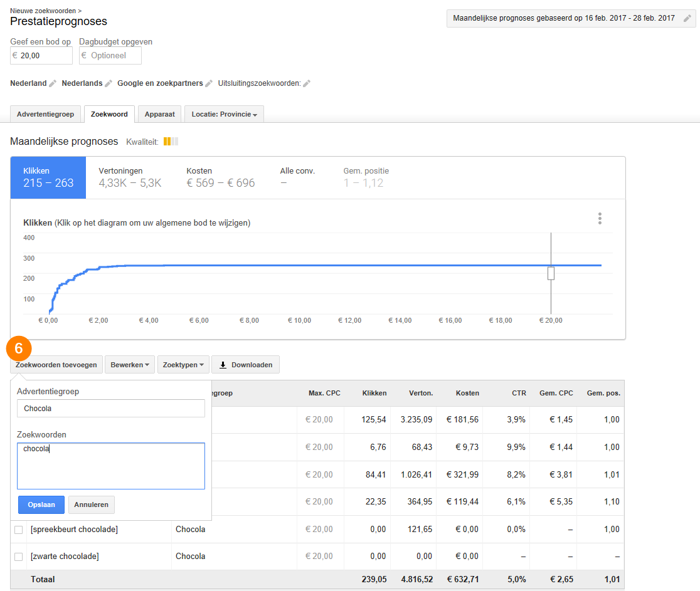Check the [zwarte chocolade] keyword row
700x591 pixels.
(19, 557)
